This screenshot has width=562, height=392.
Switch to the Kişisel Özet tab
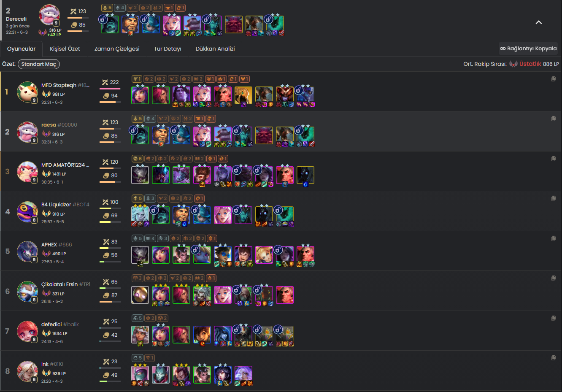point(65,49)
